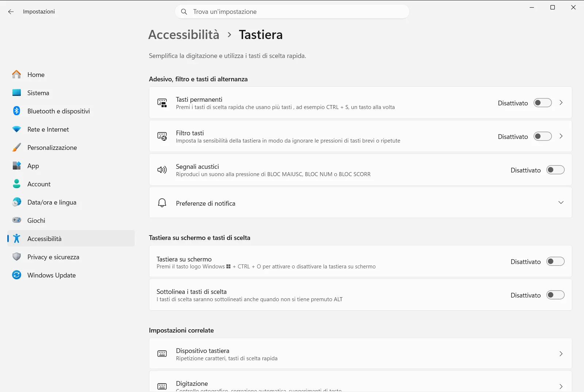Open Dispositivo tastiera related setting
Viewport: 584px width, 392px height.
360,354
